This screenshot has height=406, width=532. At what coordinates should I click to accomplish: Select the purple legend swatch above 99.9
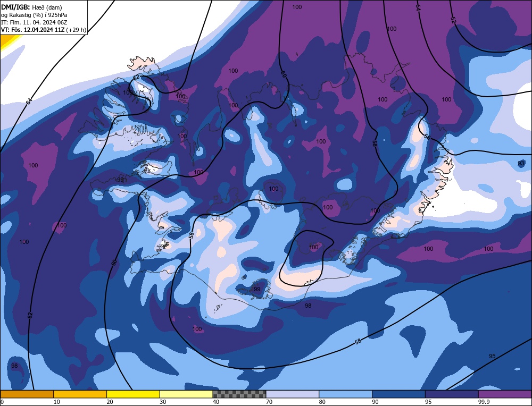point(505,394)
